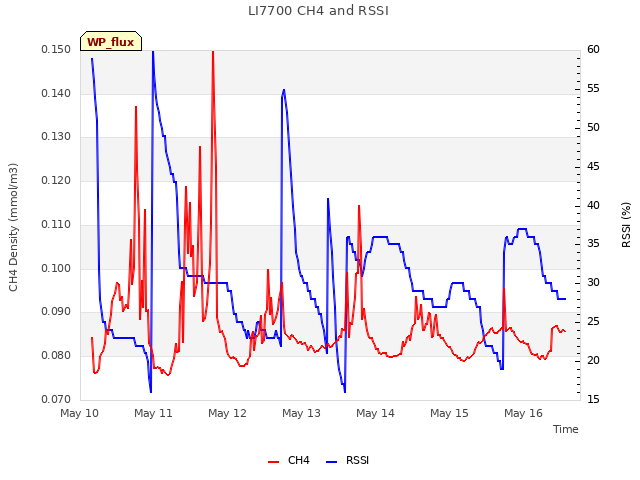Select the May 15 date tick label
Viewport: 640px width, 480px height.
tap(449, 413)
